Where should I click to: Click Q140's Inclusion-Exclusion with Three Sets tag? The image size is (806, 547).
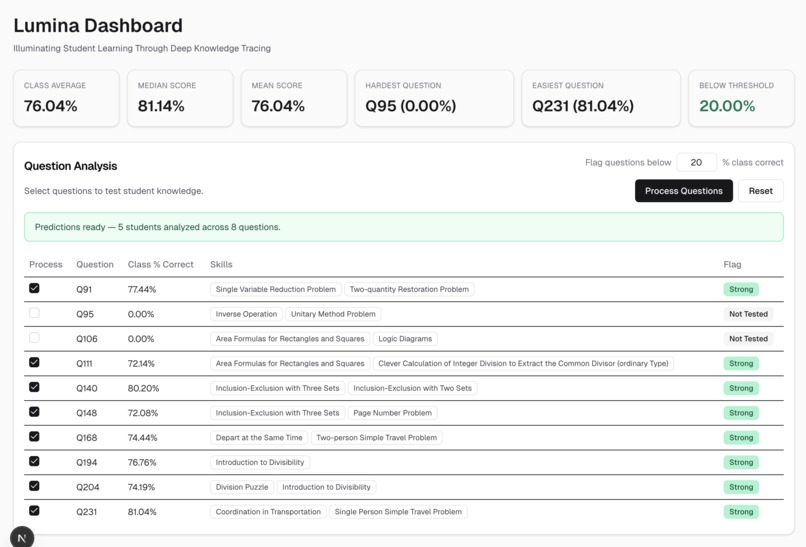click(278, 388)
